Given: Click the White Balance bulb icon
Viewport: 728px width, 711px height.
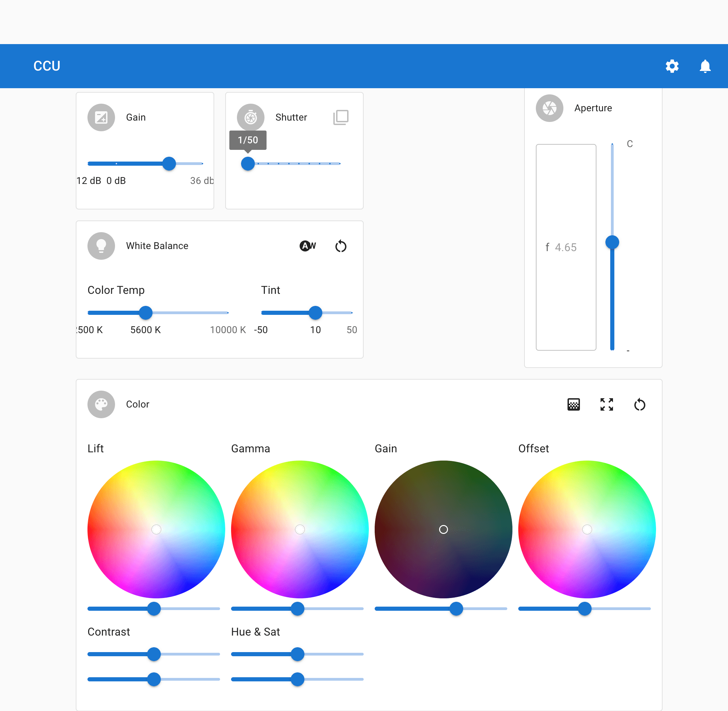Looking at the screenshot, I should pos(101,246).
